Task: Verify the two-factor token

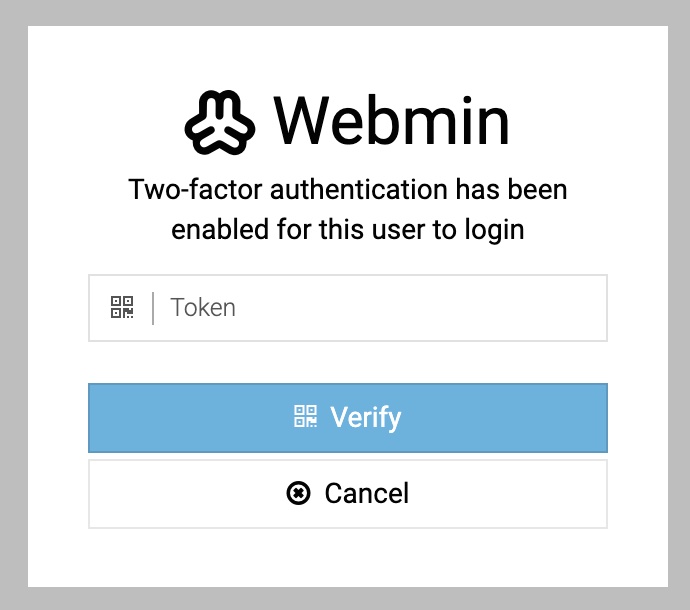Action: [x=348, y=418]
